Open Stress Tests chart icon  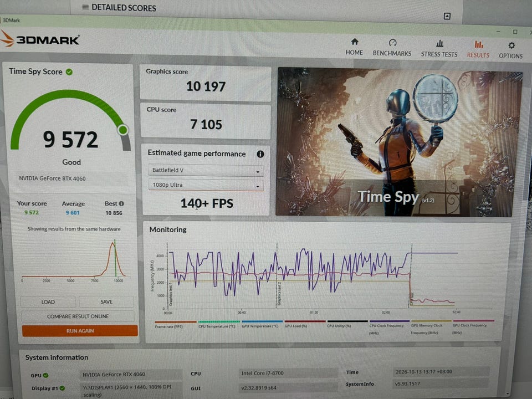439,43
